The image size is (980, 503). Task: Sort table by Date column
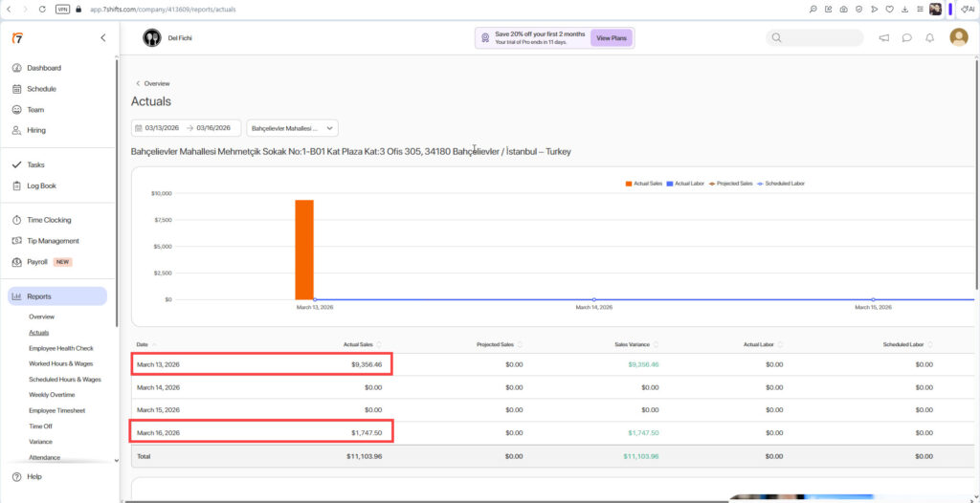(x=144, y=344)
